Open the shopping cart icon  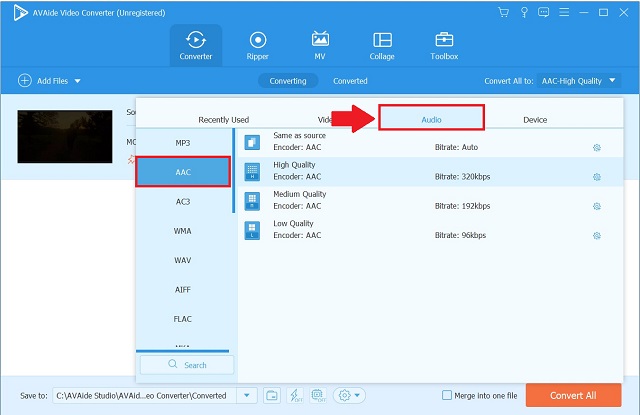click(503, 13)
